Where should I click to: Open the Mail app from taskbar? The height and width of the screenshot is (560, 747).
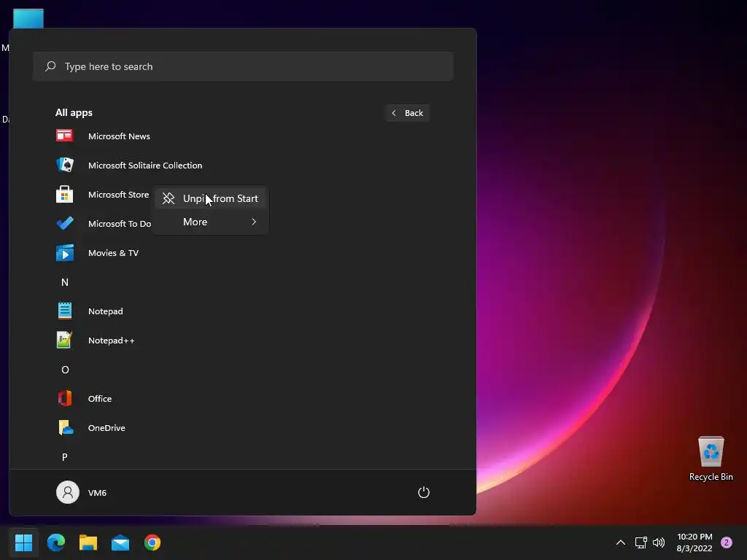[120, 542]
